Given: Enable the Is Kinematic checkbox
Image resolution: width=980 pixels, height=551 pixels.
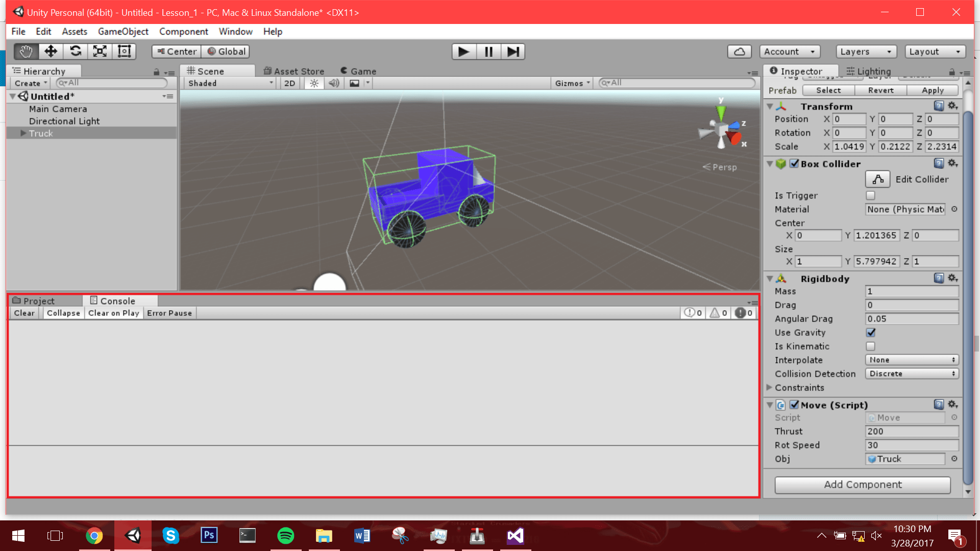Looking at the screenshot, I should 871,346.
